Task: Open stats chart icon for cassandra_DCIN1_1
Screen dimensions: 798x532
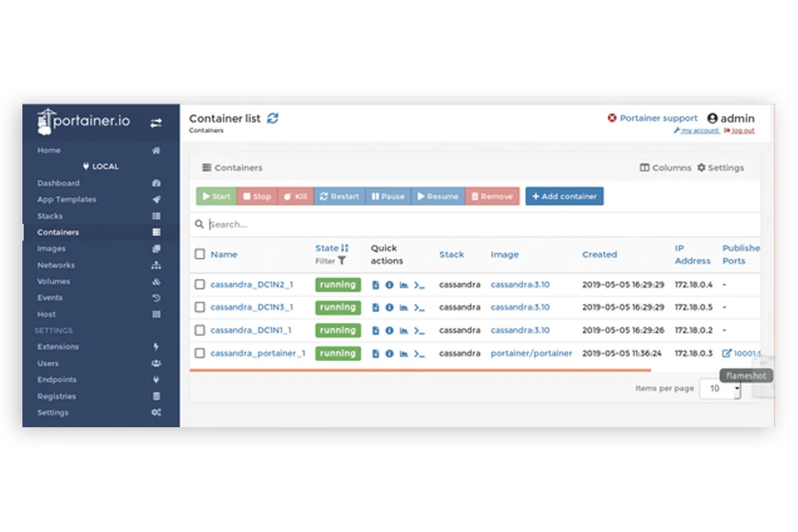Action: click(x=403, y=330)
